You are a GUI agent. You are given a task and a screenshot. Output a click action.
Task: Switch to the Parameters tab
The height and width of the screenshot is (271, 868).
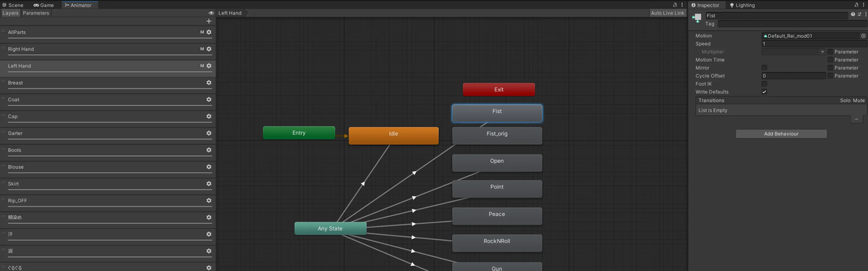pyautogui.click(x=35, y=13)
